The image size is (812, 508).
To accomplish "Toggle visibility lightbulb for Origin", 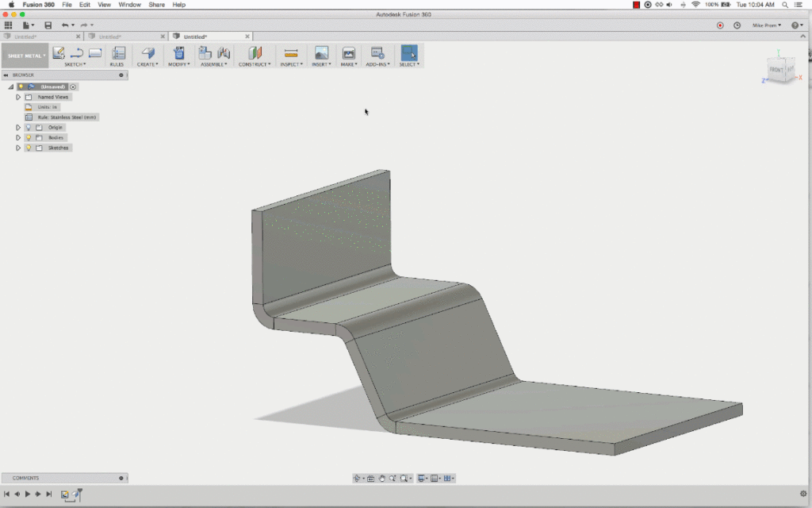I will click(x=29, y=127).
